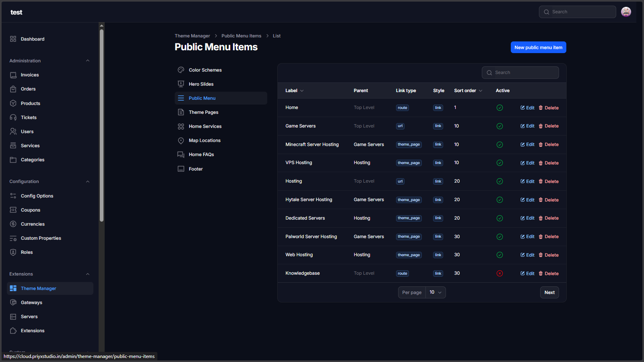
Task: Collapse the Administration sidebar section
Action: tap(88, 61)
